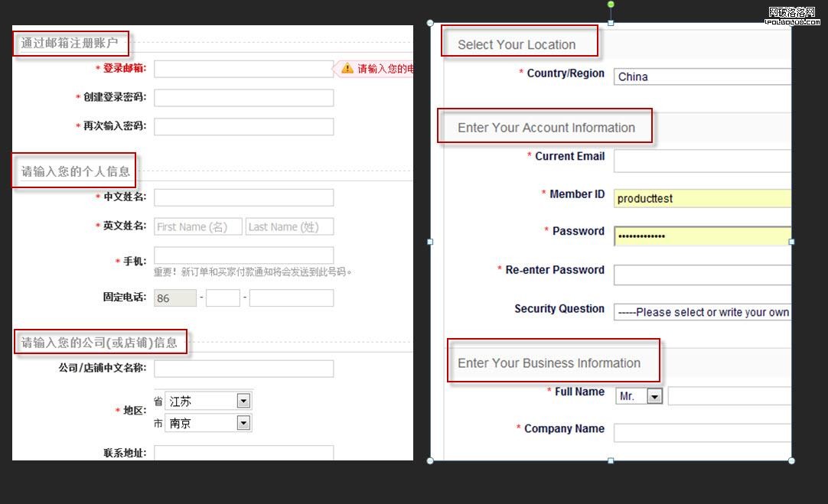This screenshot has width=828, height=504.
Task: Open the Security Question combo box
Action: coord(702,312)
